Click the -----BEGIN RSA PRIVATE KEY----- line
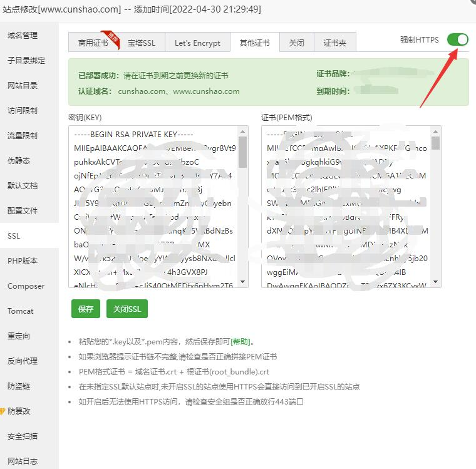Viewport: 476px width, 469px height. tap(133, 134)
